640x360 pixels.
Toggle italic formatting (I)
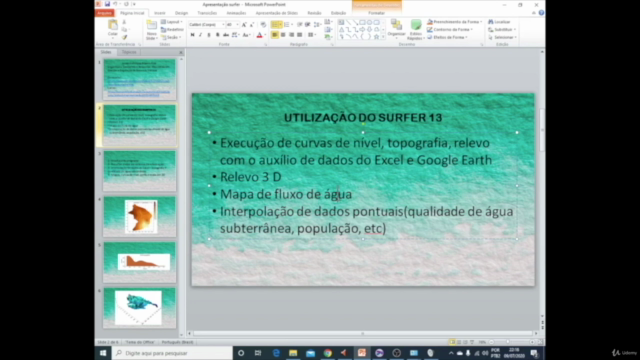pyautogui.click(x=200, y=35)
